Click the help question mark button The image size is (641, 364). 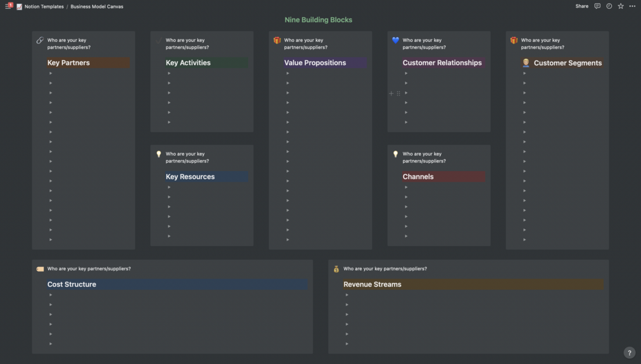629,353
